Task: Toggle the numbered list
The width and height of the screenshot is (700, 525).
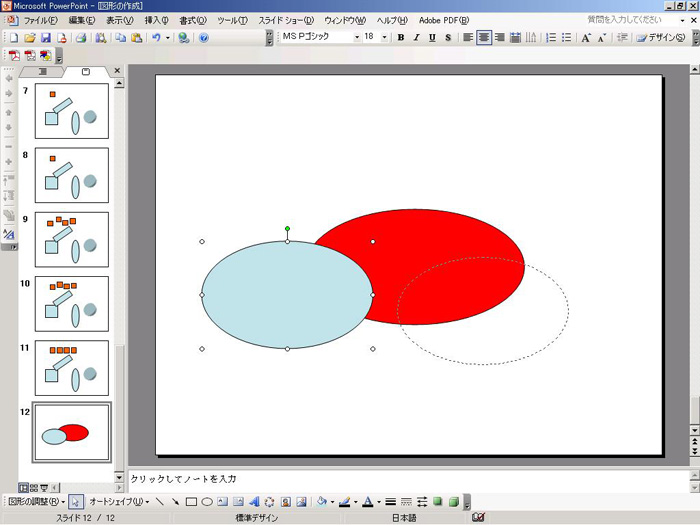Action: [551, 38]
